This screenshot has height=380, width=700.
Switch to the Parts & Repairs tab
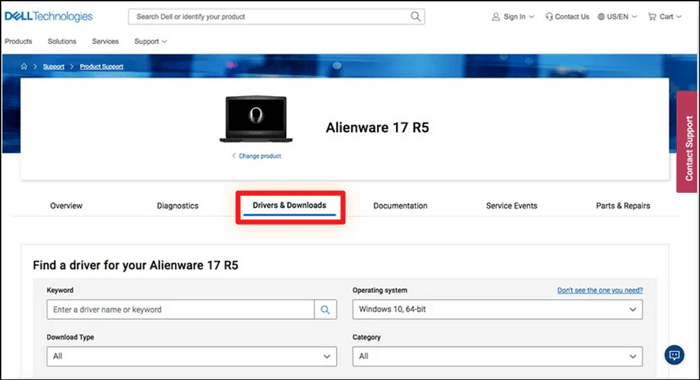tap(623, 206)
